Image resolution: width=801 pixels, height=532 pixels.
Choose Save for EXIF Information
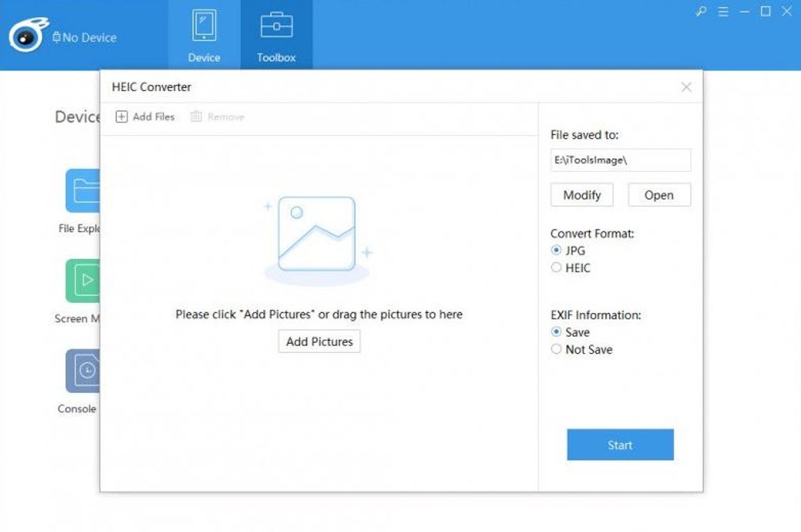[557, 332]
